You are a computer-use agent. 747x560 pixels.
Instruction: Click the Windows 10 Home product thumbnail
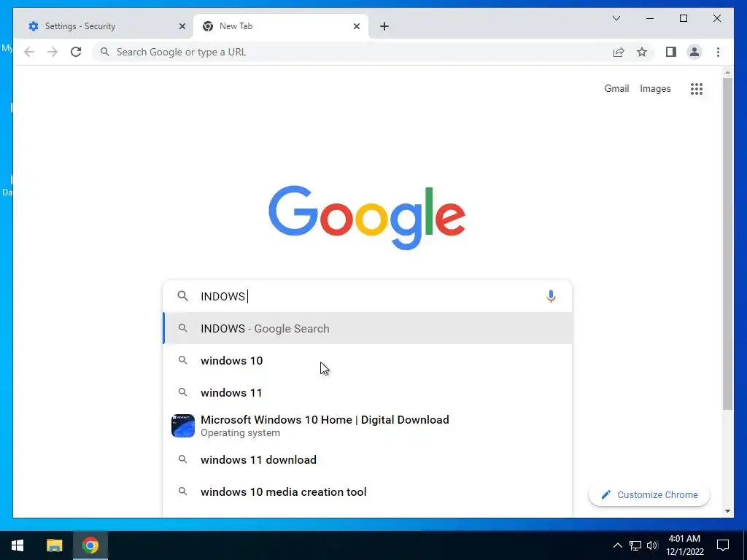pyautogui.click(x=183, y=426)
